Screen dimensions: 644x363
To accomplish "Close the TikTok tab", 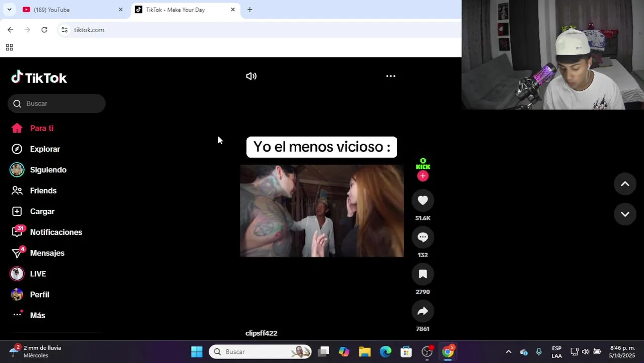I will pos(233,10).
